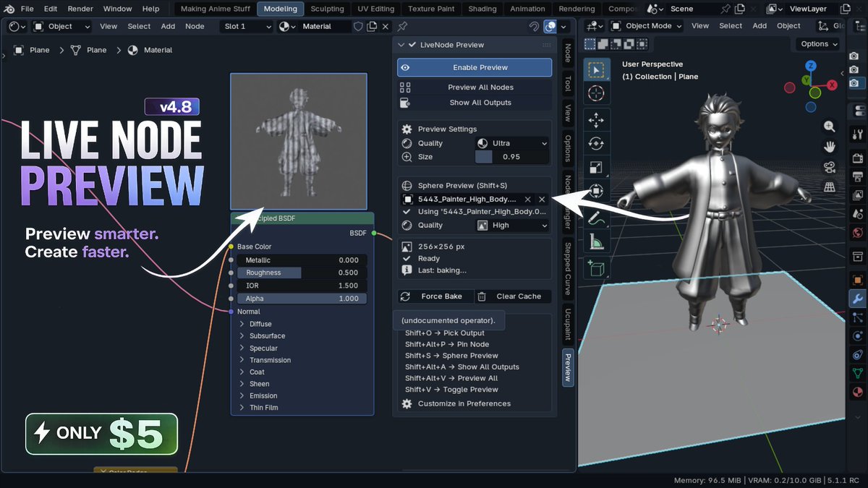Pin the node editor with pushpin icon

tap(402, 26)
